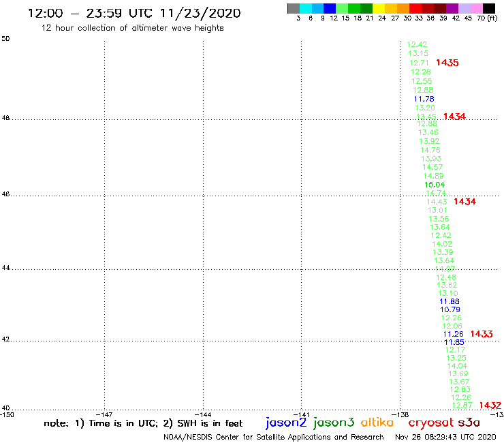
Task: Select the latitude axis label 44
Action: 5,268
